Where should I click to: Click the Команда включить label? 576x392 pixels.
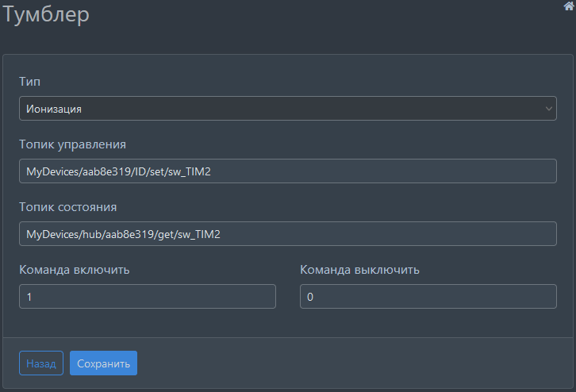pos(75,270)
